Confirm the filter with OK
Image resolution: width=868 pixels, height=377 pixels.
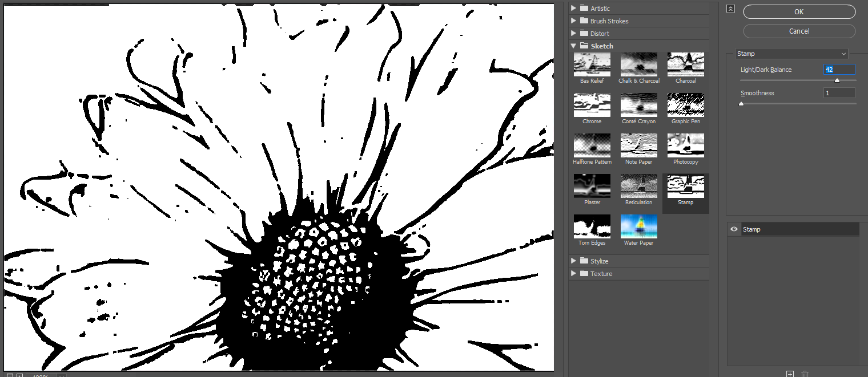click(799, 11)
